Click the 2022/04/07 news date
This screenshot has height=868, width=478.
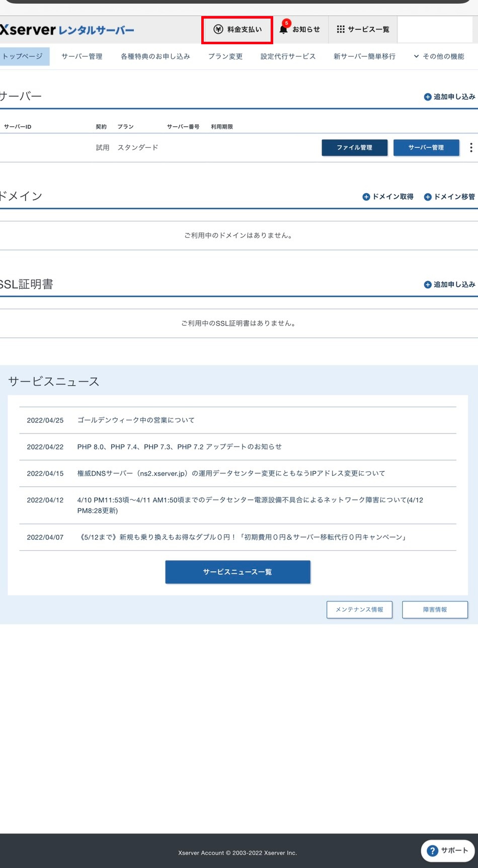[x=45, y=538]
